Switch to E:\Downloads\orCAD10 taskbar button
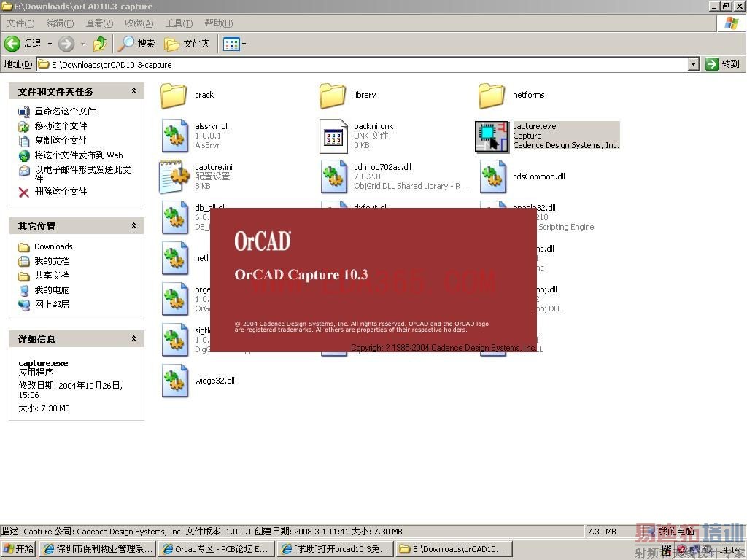This screenshot has height=560, width=747. (x=454, y=549)
